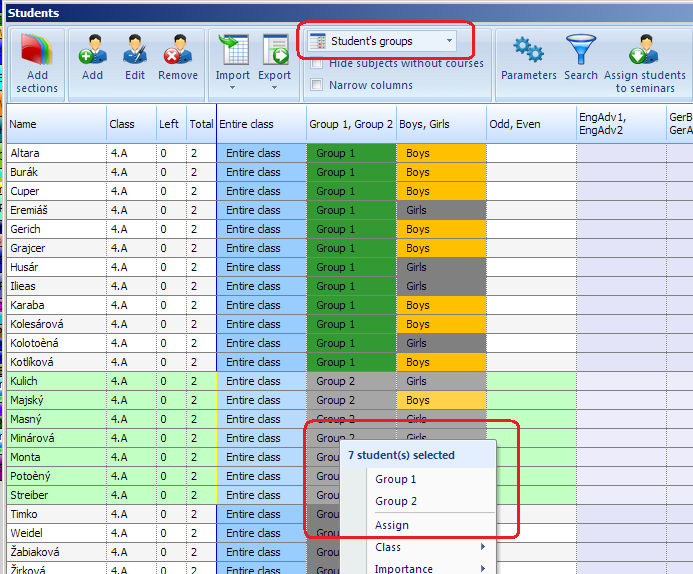Toggle Hide subjects without courses
This screenshot has width=693, height=574.
pos(316,64)
